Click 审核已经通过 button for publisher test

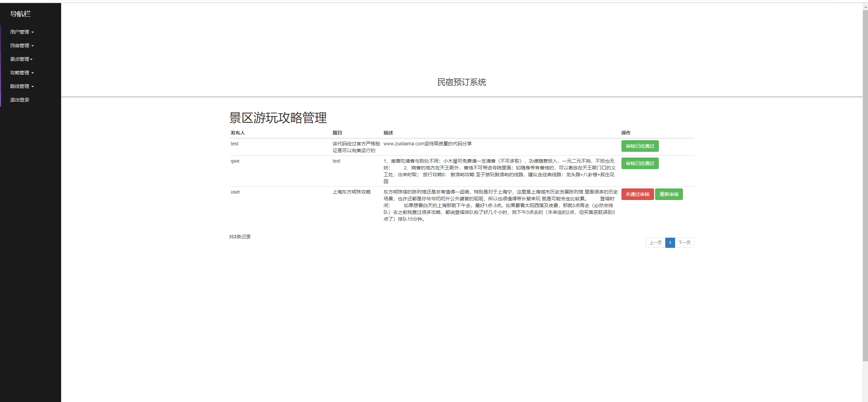pyautogui.click(x=639, y=146)
